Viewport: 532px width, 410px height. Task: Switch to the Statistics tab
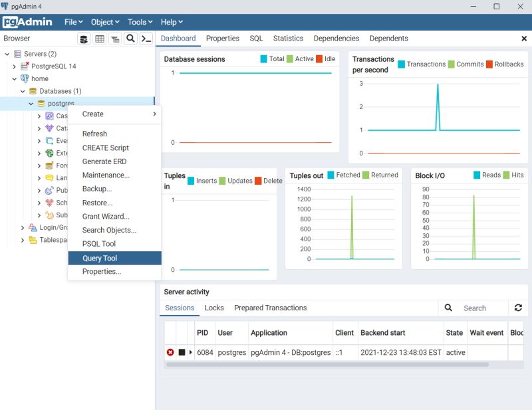[288, 39]
